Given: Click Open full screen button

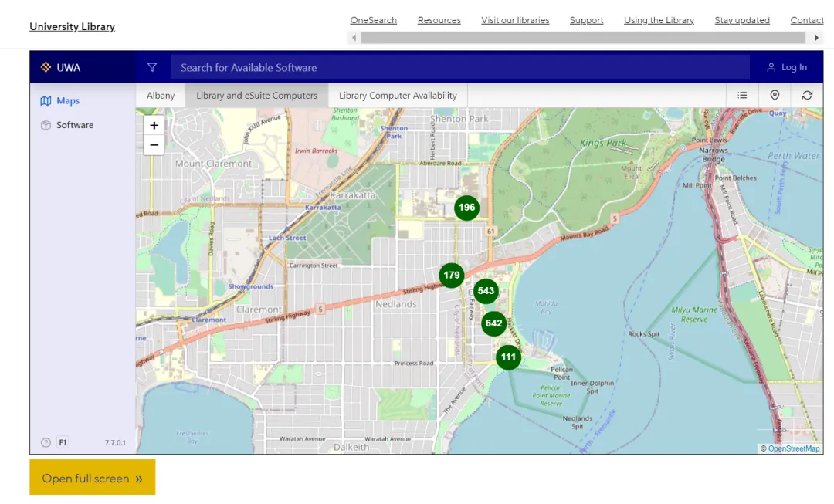Looking at the screenshot, I should tap(93, 478).
